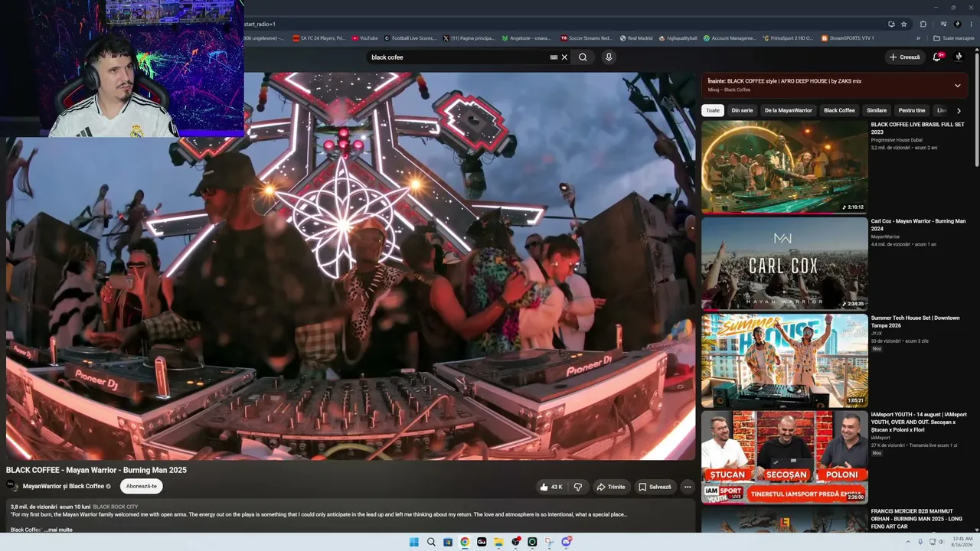The width and height of the screenshot is (980, 551).
Task: Dislike the video with thumbs-down
Action: [579, 487]
